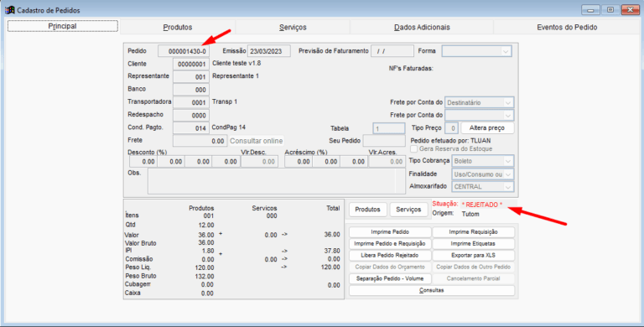
Task: Open the Finalidade dropdown
Action: [x=483, y=174]
